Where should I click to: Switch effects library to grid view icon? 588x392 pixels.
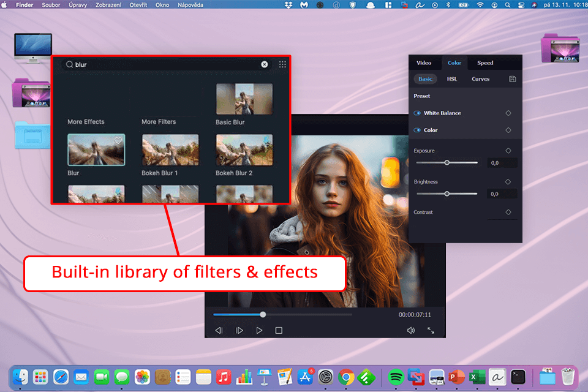point(282,64)
